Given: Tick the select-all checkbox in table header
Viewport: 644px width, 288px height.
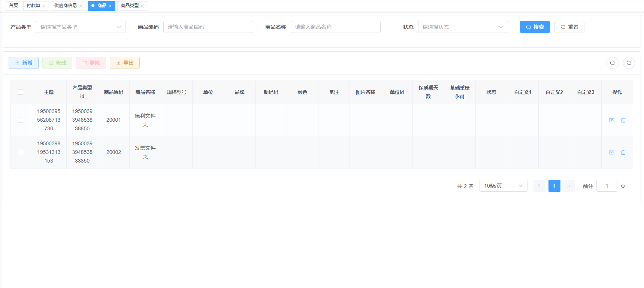Looking at the screenshot, I should pos(21,92).
